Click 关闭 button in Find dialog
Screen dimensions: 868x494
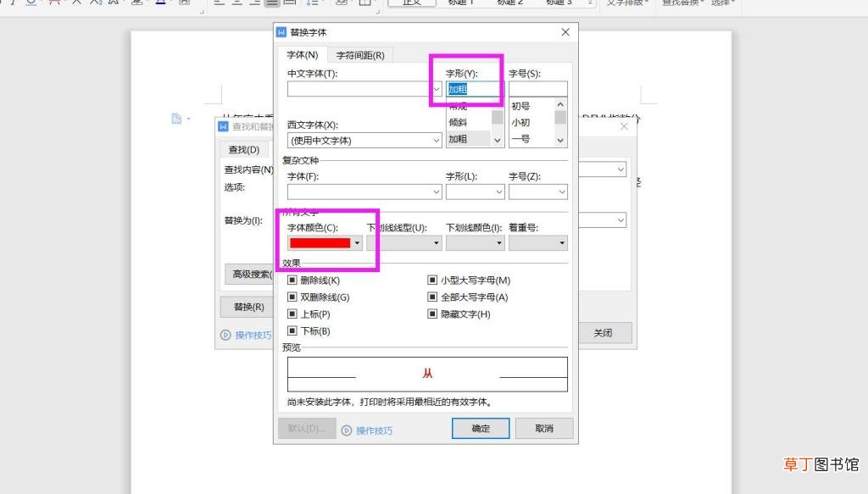603,332
